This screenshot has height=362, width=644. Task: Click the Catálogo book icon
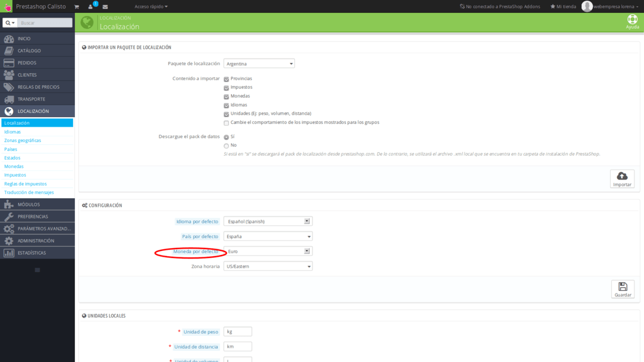click(9, 50)
